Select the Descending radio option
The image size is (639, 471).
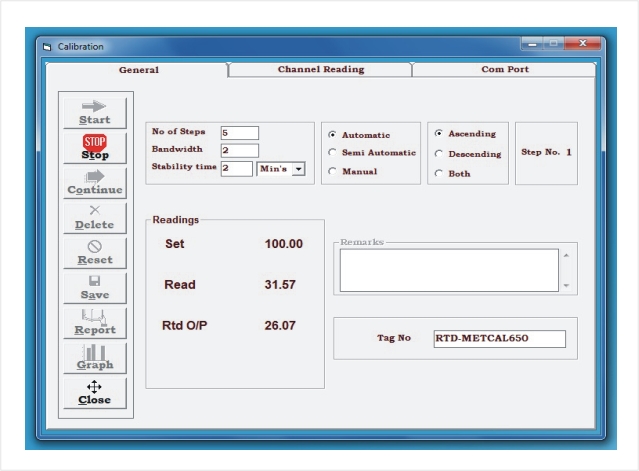click(439, 154)
